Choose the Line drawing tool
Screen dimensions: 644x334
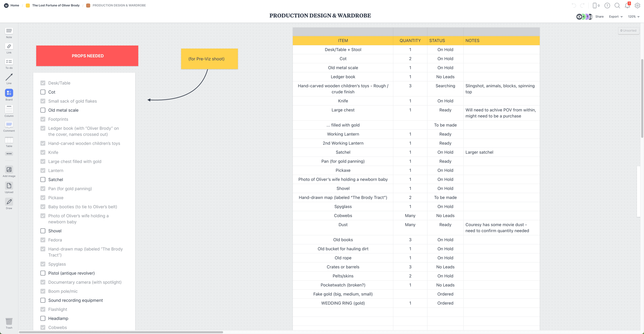click(9, 77)
